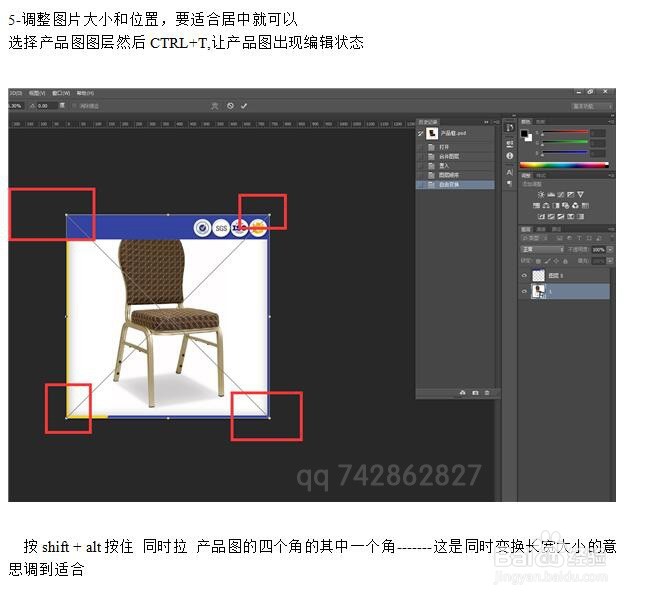Commit the transform with the checkmark icon
This screenshot has width=645, height=600.
pos(244,106)
